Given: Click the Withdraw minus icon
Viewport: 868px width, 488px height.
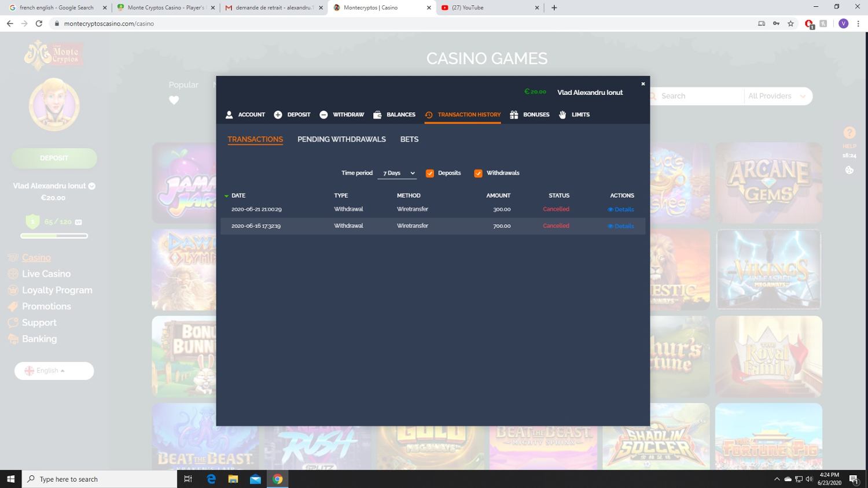Looking at the screenshot, I should pos(323,115).
